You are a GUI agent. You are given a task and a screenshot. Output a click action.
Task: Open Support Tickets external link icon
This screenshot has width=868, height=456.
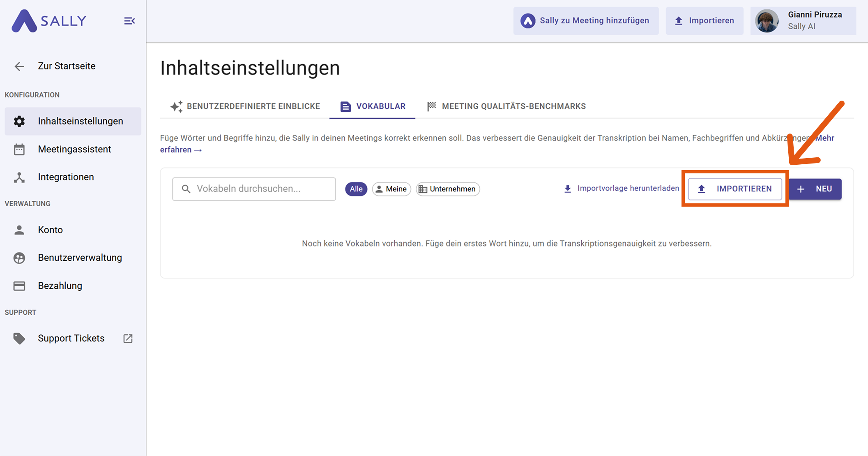pos(128,339)
